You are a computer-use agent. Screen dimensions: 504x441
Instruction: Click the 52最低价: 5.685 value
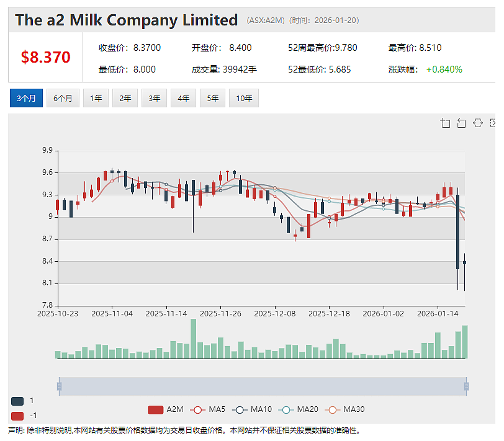tap(319, 69)
